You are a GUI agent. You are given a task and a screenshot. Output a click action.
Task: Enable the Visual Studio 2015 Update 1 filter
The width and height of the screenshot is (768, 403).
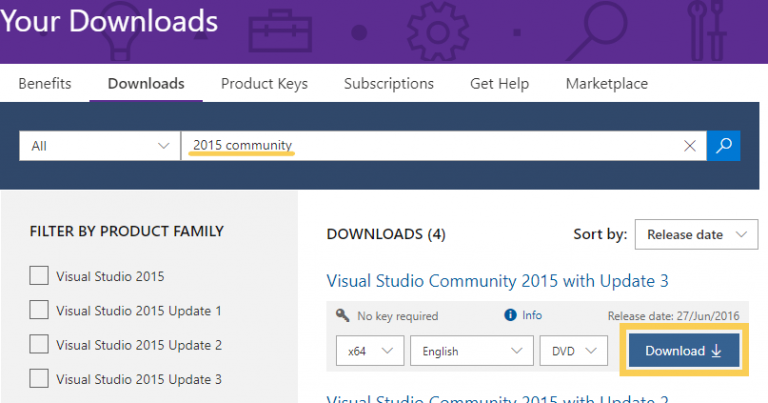39,310
